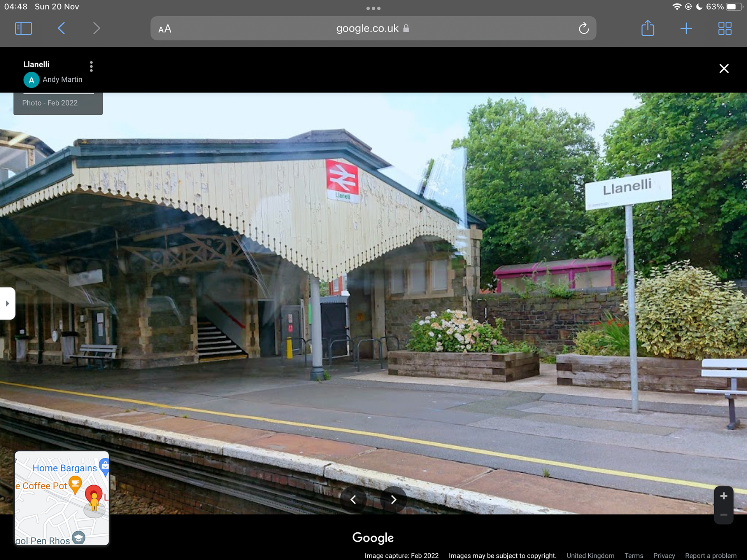Show the next photo
Viewport: 747px width, 560px height.
(x=393, y=500)
